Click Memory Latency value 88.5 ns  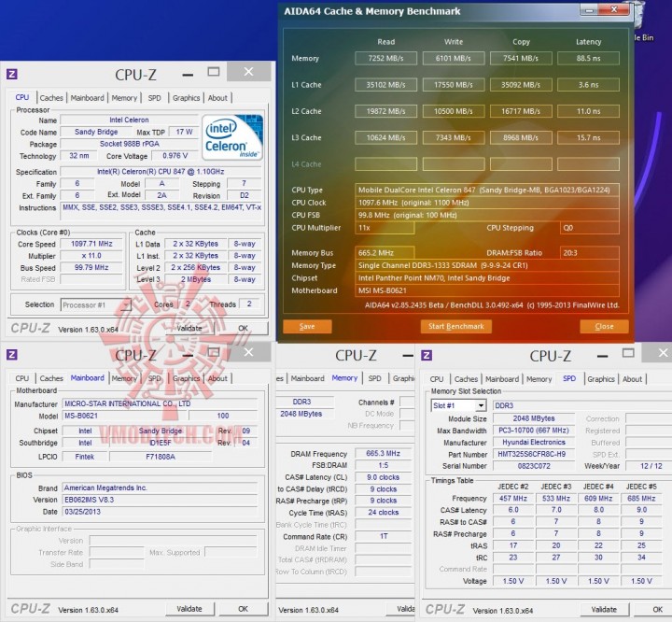click(588, 58)
